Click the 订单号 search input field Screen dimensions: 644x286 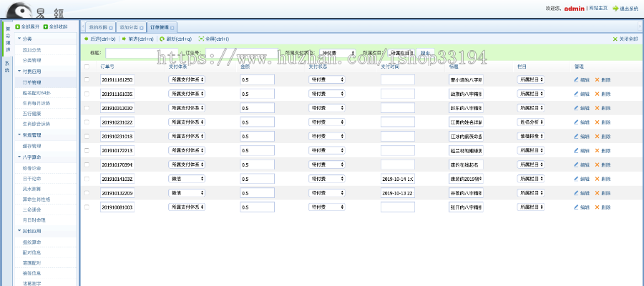click(242, 53)
